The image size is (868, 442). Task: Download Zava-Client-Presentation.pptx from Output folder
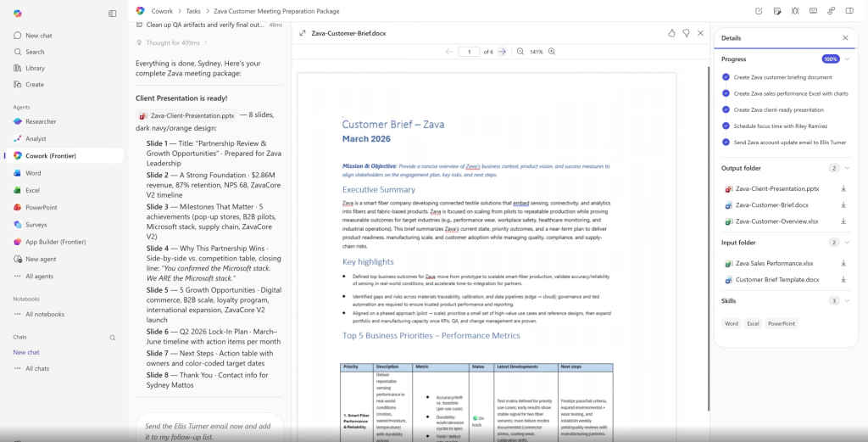(843, 188)
